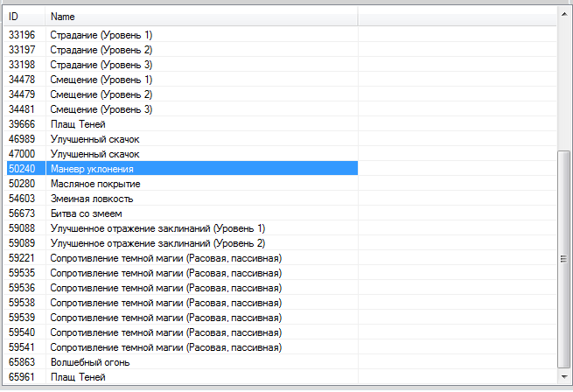Sort the list by the Name column header

pos(201,17)
